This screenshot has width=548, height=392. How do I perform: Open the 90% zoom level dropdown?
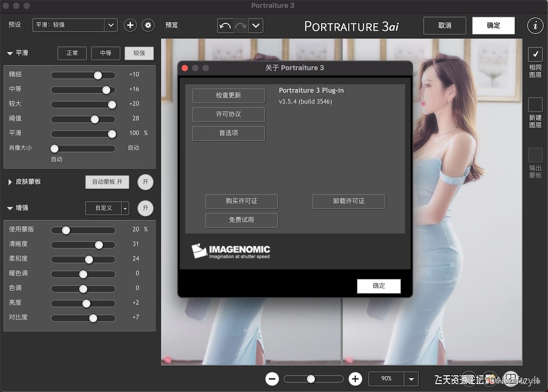411,379
